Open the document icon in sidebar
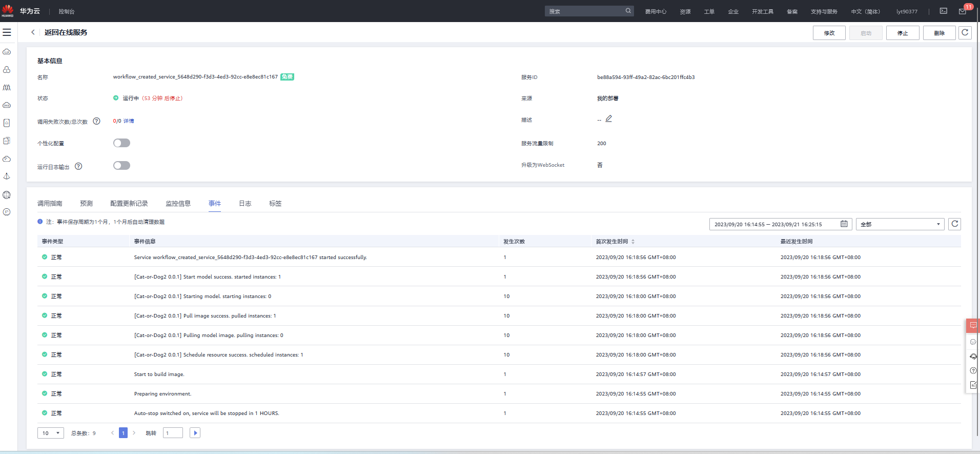The height and width of the screenshot is (454, 980). (7, 123)
